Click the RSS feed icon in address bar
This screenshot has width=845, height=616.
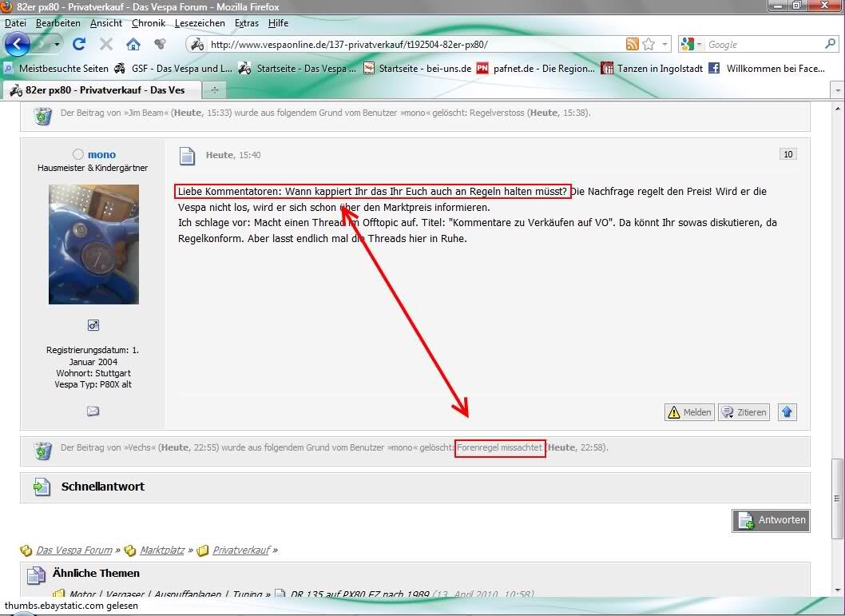click(x=633, y=45)
